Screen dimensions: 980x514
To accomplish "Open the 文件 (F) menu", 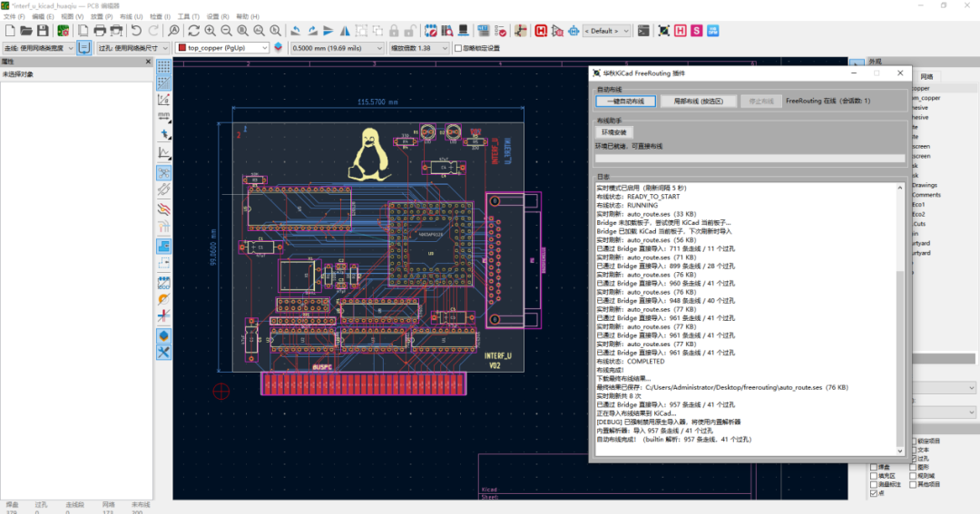I will pos(14,17).
